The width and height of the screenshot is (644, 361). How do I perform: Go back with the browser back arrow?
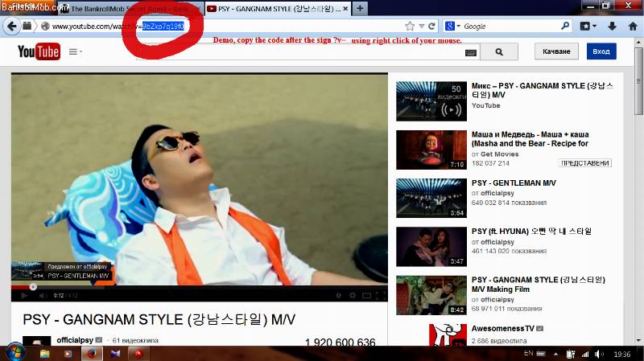pyautogui.click(x=12, y=27)
